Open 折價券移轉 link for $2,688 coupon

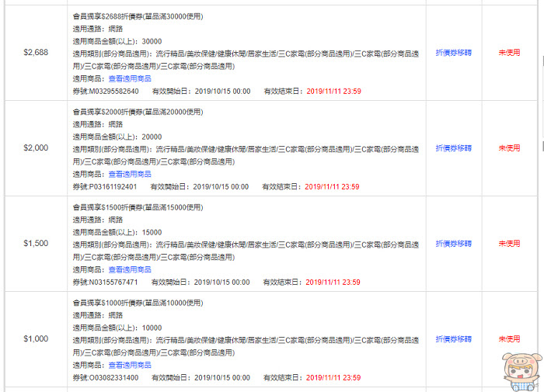453,53
